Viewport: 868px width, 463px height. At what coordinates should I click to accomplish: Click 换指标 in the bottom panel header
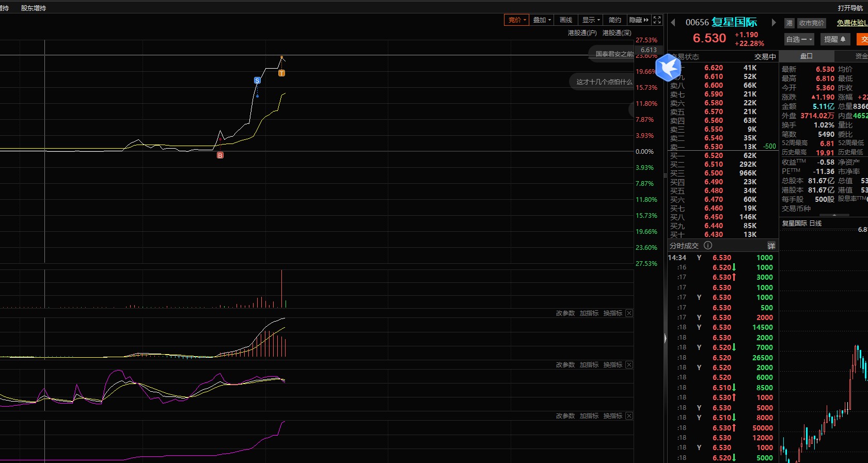(613, 416)
